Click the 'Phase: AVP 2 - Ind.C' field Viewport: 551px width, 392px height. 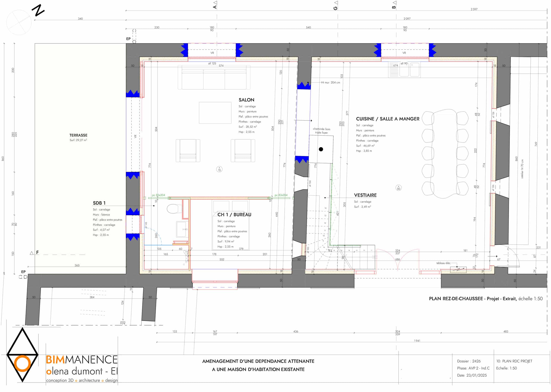[x=473, y=368]
